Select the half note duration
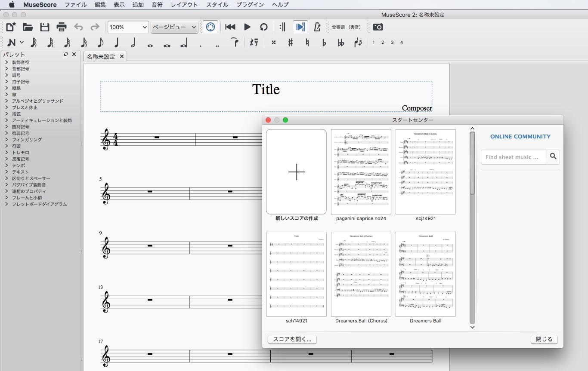 [x=133, y=43]
